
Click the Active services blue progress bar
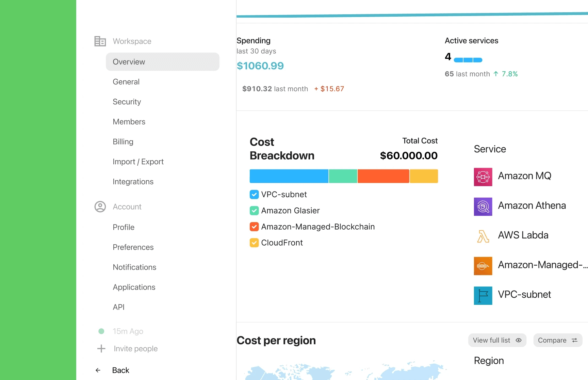tap(468, 60)
